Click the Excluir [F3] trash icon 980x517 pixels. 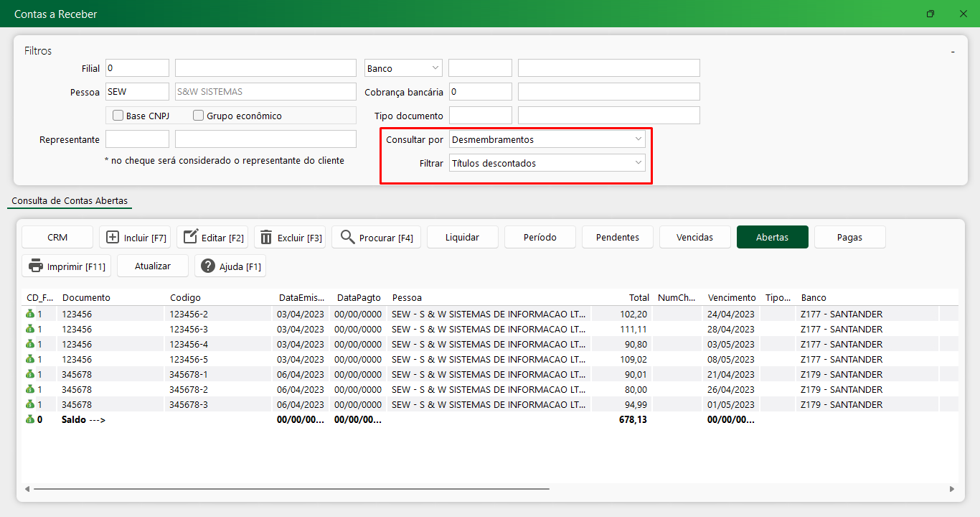(266, 238)
